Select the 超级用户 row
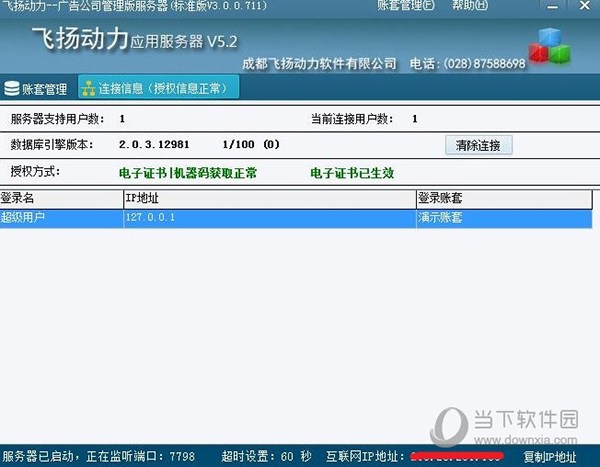This screenshot has width=600, height=467. (296, 218)
